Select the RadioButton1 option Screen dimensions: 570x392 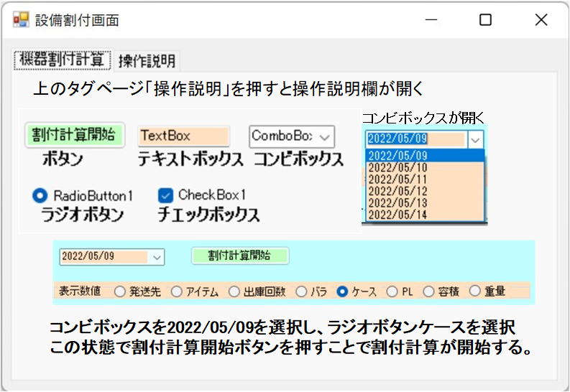tap(40, 195)
